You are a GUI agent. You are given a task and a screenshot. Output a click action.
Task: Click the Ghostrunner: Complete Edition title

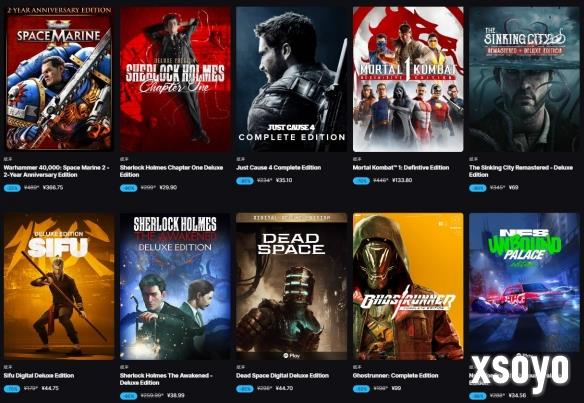pyautogui.click(x=395, y=375)
